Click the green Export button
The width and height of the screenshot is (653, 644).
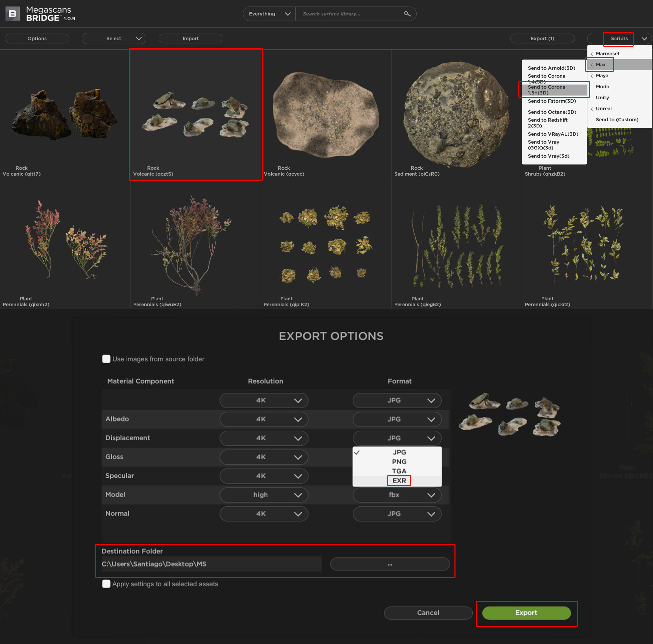[526, 613]
